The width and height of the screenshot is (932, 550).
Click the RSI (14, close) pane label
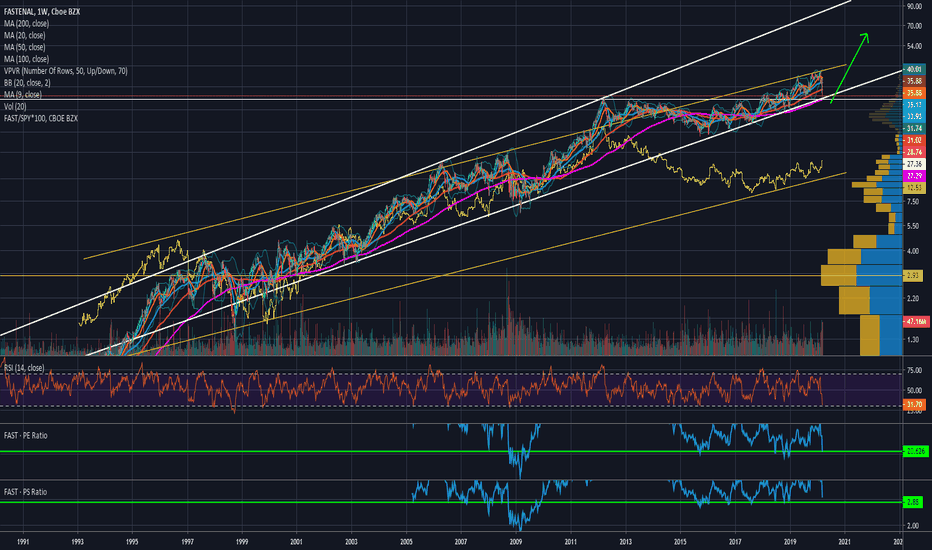(24, 368)
